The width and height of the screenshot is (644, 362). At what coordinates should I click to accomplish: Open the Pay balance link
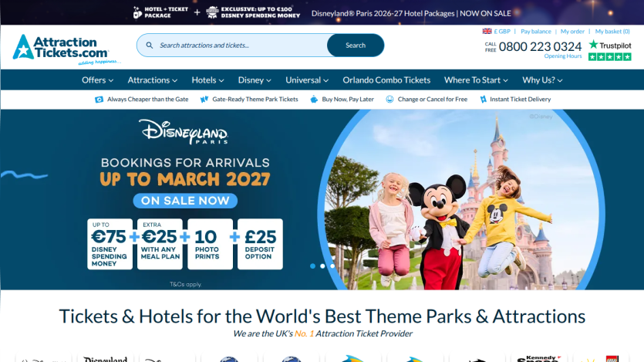535,31
